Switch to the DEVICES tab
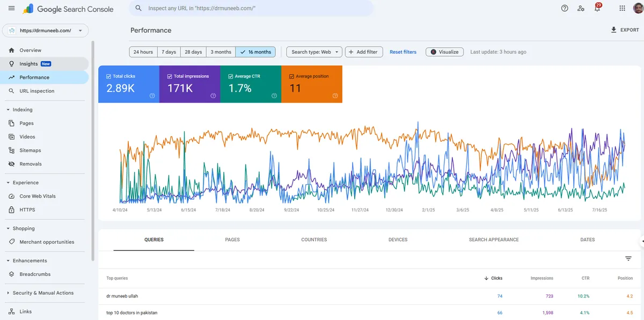 [398, 239]
